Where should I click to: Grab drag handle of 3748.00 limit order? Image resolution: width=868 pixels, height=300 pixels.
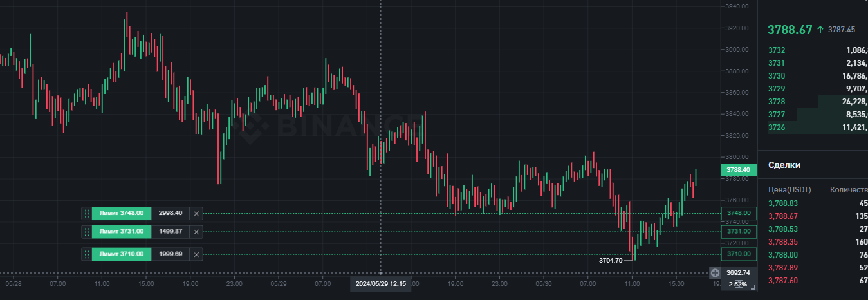click(87, 213)
